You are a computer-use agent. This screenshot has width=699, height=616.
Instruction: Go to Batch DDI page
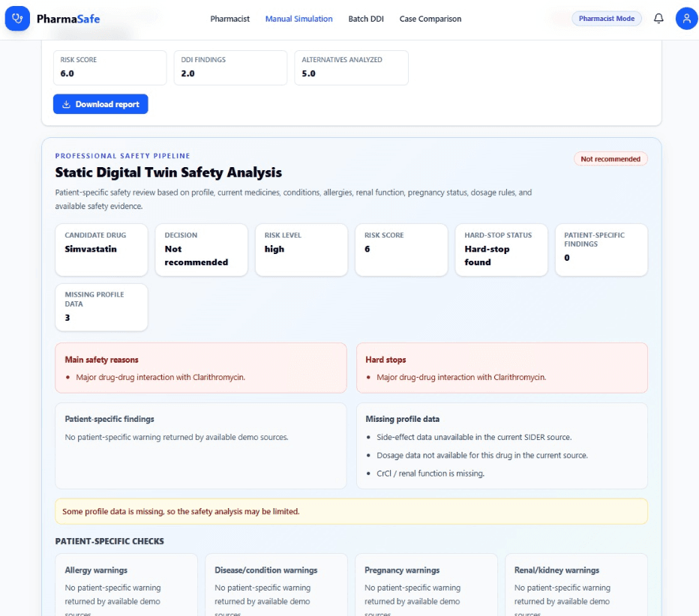366,19
